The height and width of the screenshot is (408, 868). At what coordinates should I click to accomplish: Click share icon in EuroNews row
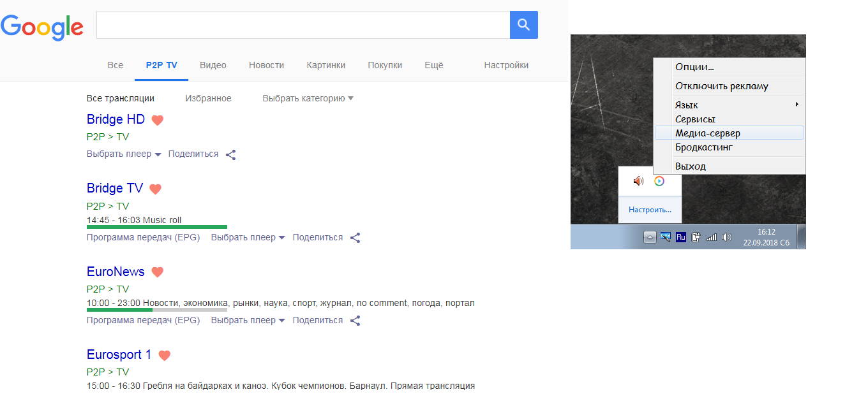tap(355, 321)
